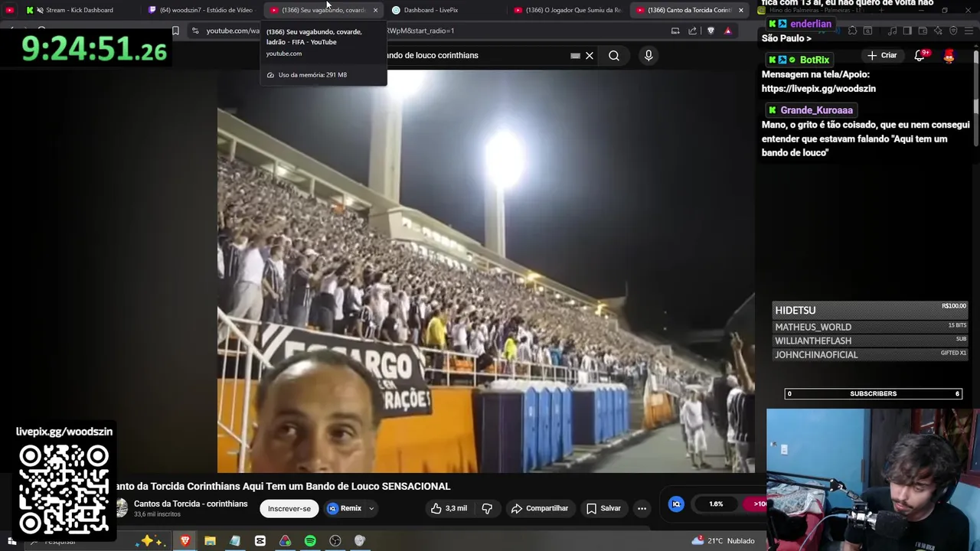
Task: Open Spotify from the taskbar
Action: [x=310, y=541]
